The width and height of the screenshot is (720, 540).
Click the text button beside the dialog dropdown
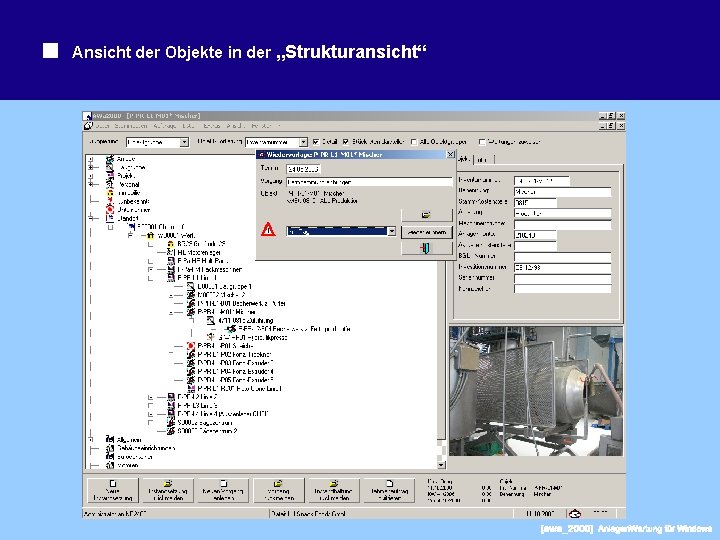click(427, 232)
